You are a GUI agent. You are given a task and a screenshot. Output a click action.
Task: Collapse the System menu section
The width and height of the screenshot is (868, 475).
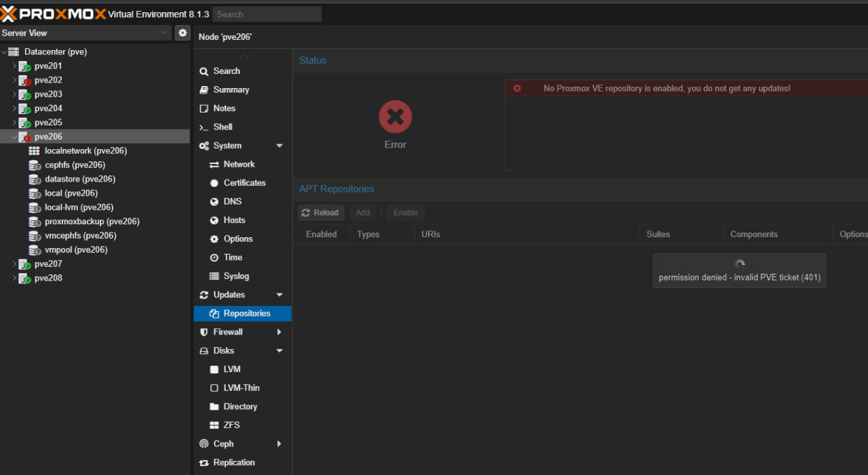click(279, 146)
